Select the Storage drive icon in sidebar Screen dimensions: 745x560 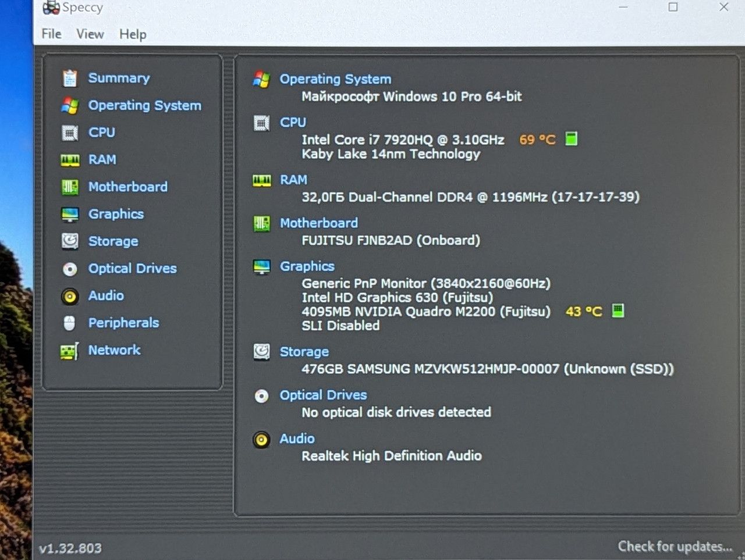[x=70, y=241]
